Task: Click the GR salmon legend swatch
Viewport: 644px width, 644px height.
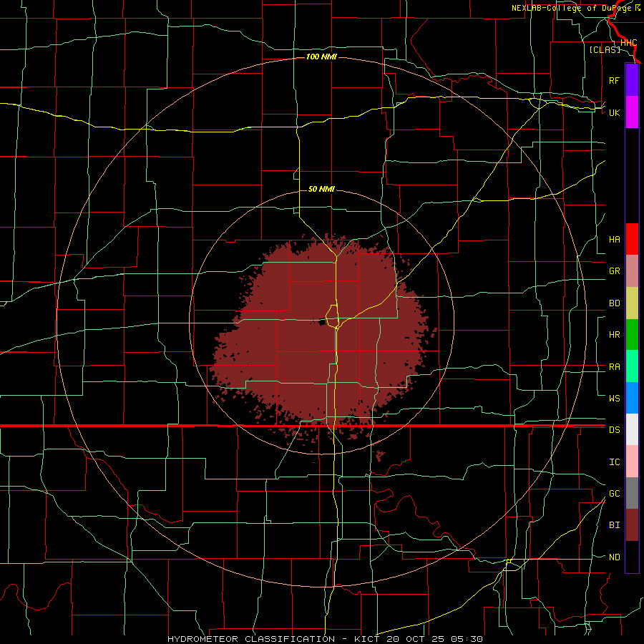Action: pyautogui.click(x=632, y=270)
